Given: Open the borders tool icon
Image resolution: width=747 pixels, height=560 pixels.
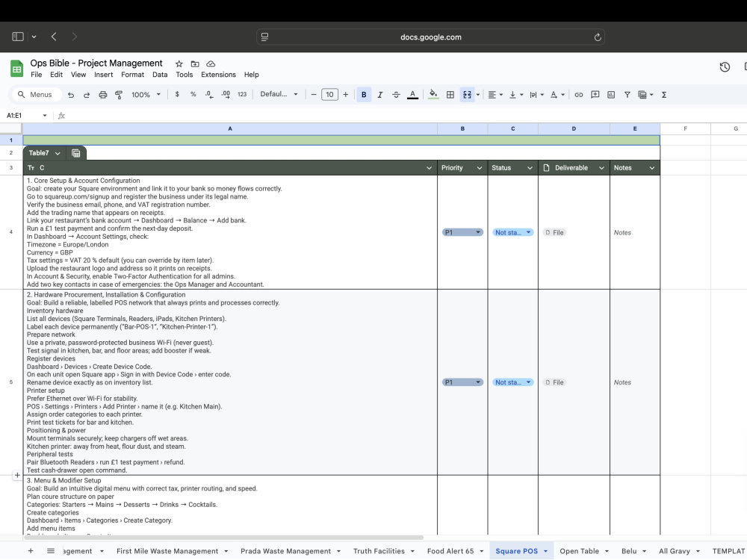Looking at the screenshot, I should [x=450, y=95].
